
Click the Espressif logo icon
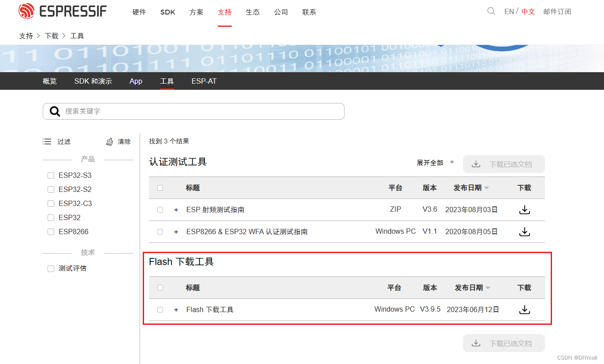coord(26,11)
